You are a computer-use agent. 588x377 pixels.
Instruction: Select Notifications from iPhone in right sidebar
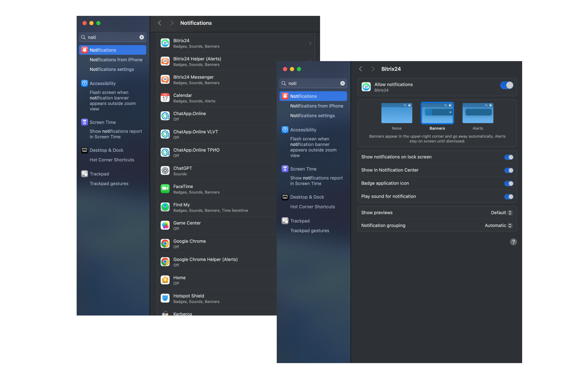317,106
